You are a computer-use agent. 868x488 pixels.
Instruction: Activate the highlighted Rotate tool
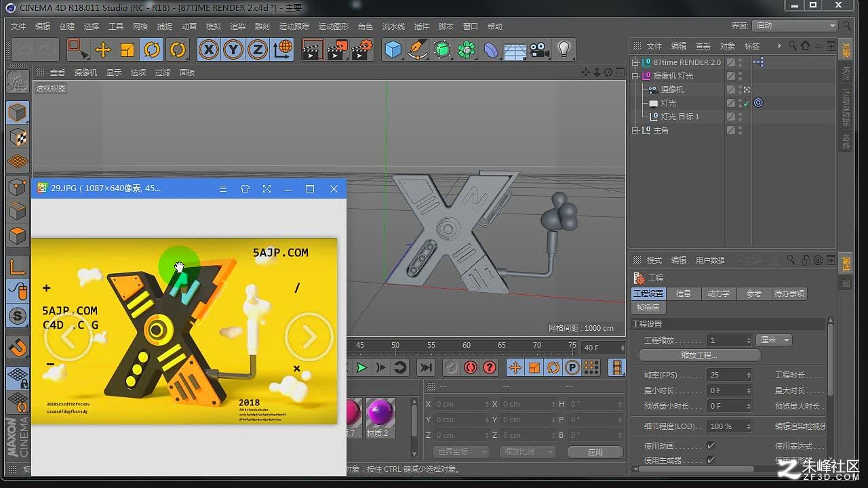click(x=152, y=49)
